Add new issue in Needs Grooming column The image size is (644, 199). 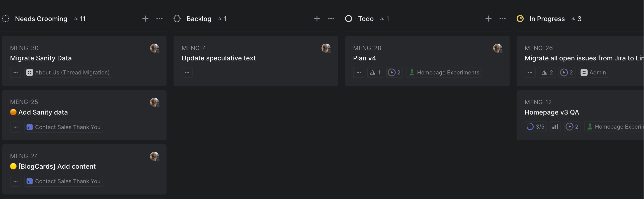tap(145, 19)
